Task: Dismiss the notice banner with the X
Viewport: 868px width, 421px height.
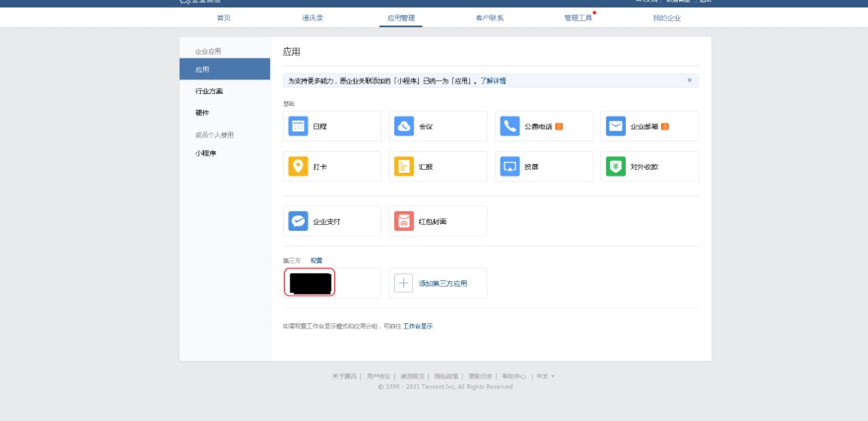Action: [690, 80]
